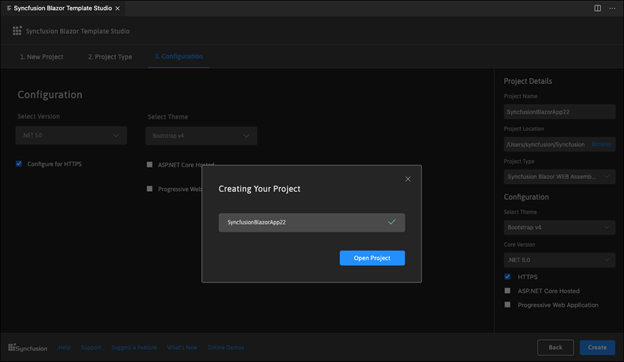Image resolution: width=624 pixels, height=362 pixels.
Task: Click the Project Details heading
Action: tap(528, 81)
